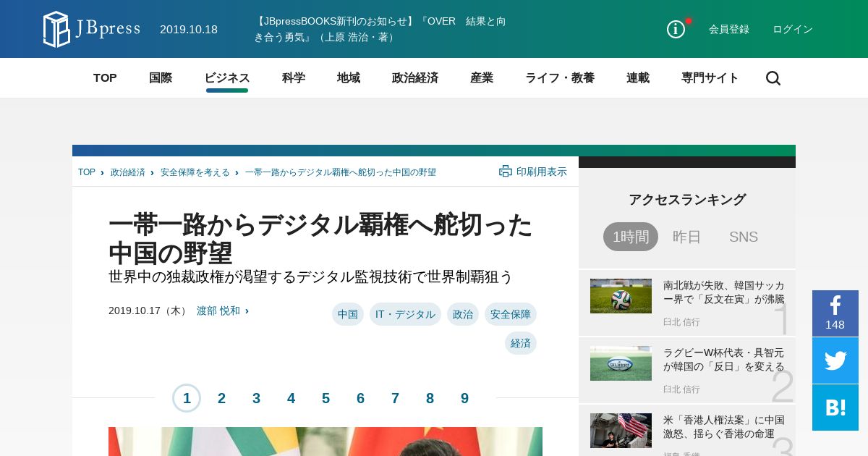Click TOP in the breadcrumb
868x456 pixels.
[87, 172]
